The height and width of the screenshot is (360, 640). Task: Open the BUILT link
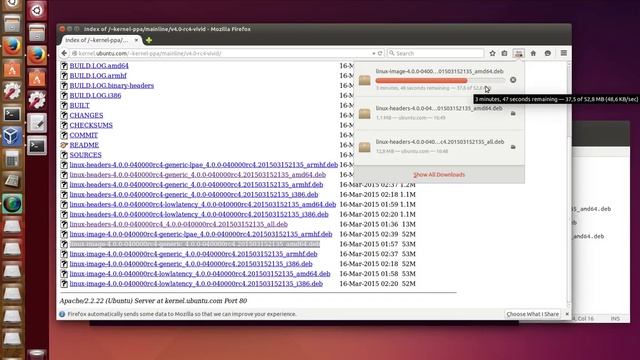pos(79,105)
